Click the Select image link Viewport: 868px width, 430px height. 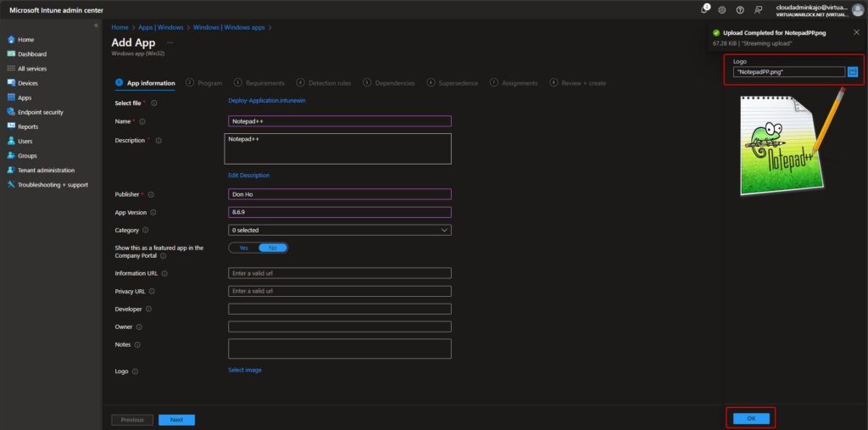(245, 370)
